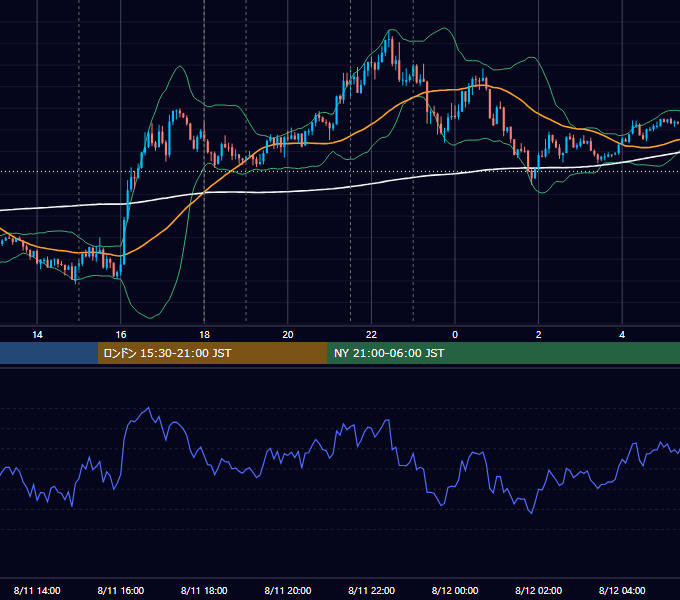
Task: Click the 8/12 02:00 date label
Action: click(539, 590)
